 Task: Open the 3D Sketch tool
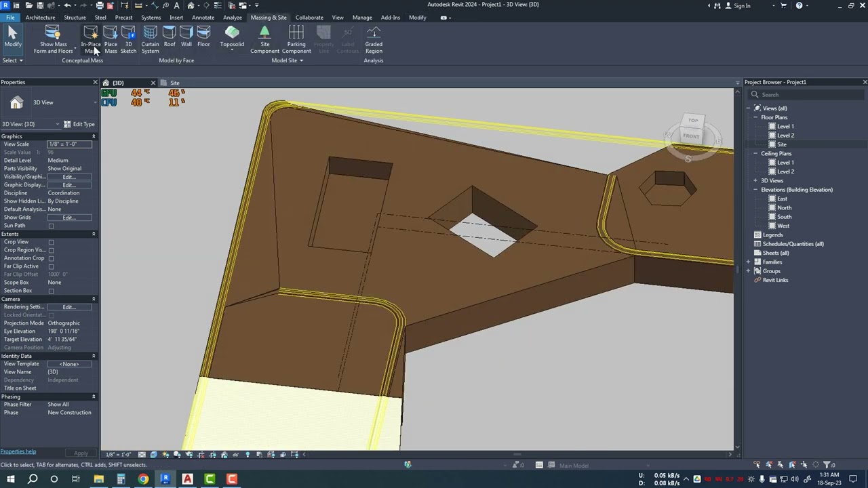[x=128, y=40]
